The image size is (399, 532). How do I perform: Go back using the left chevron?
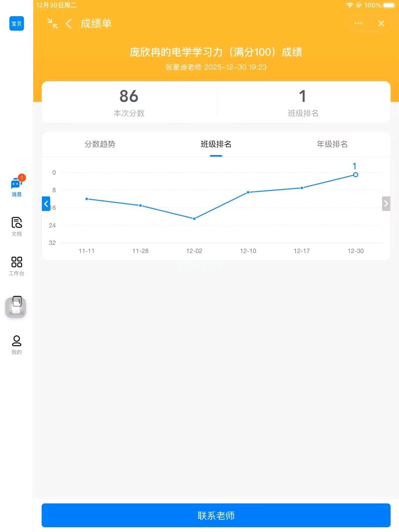click(69, 24)
